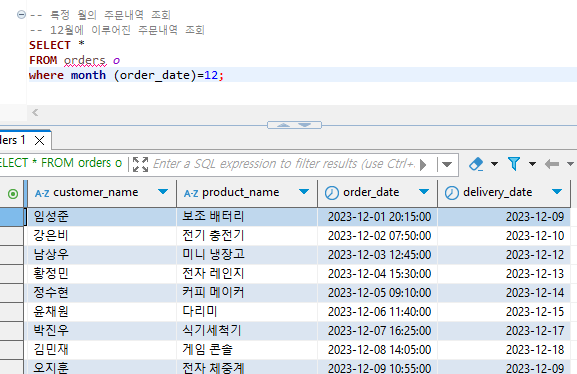Screen dimensions: 577x374
Task: Click the back navigation arrow icon
Action: point(552,164)
